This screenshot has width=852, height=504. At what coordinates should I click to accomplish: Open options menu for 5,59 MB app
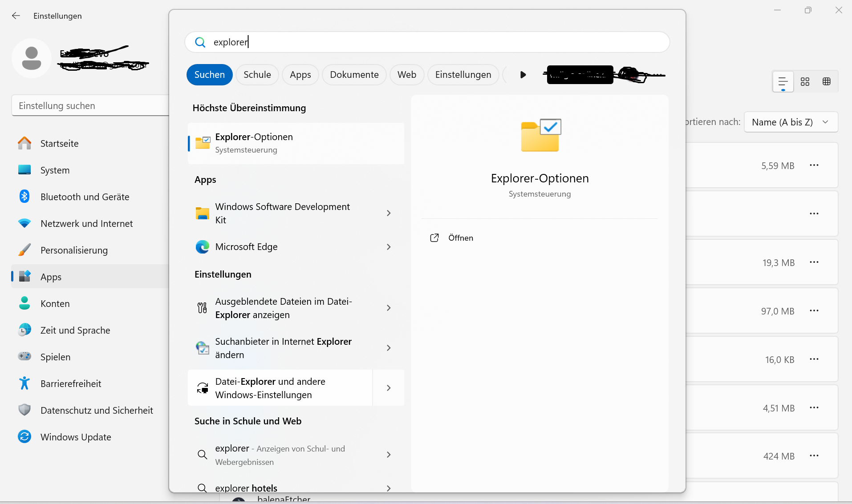(814, 165)
